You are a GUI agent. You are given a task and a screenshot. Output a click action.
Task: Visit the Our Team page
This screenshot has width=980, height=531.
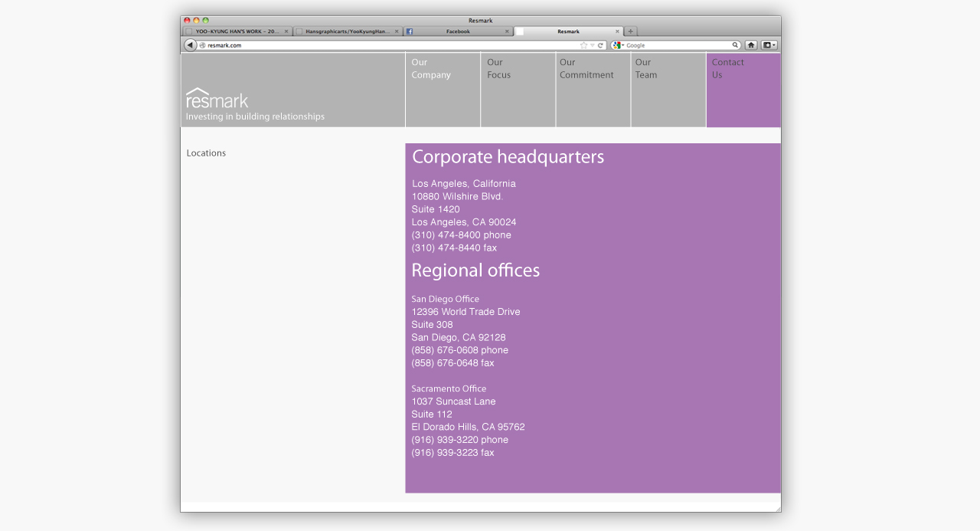pos(646,69)
